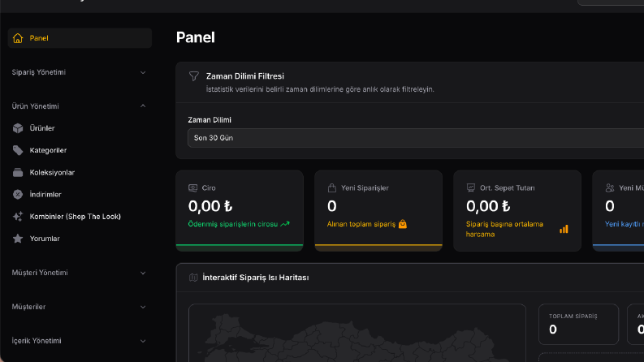Click the İnteraktif Sipariş Isı Haritası heading

(x=256, y=278)
